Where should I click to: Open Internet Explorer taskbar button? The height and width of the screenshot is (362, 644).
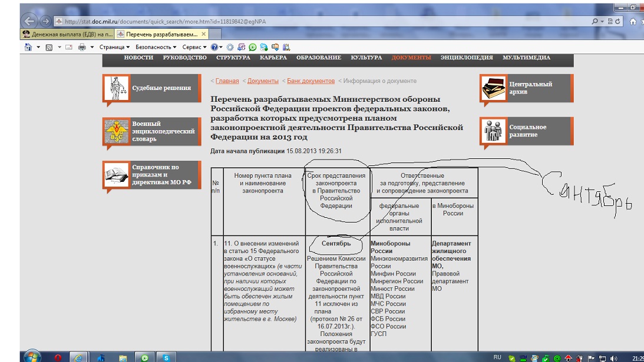click(x=78, y=357)
